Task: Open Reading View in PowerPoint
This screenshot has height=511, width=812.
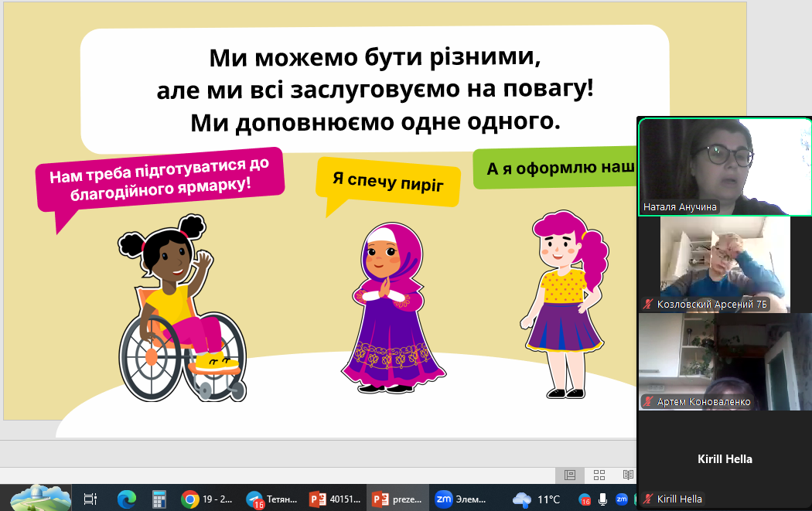Action: [628, 475]
